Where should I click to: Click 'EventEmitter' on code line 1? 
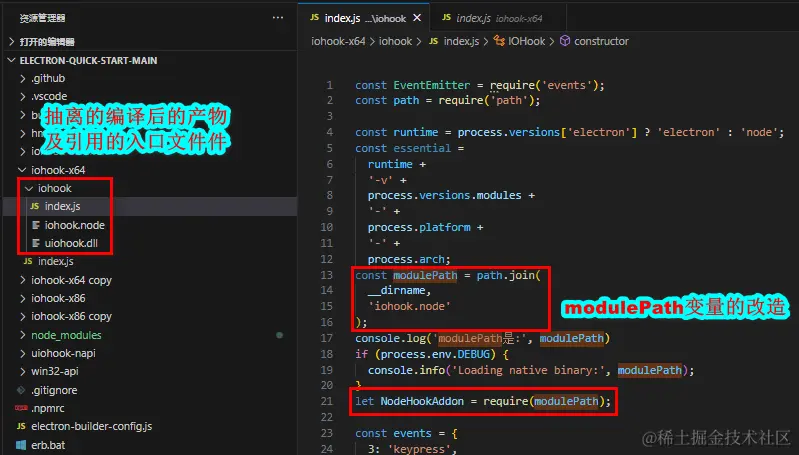432,85
